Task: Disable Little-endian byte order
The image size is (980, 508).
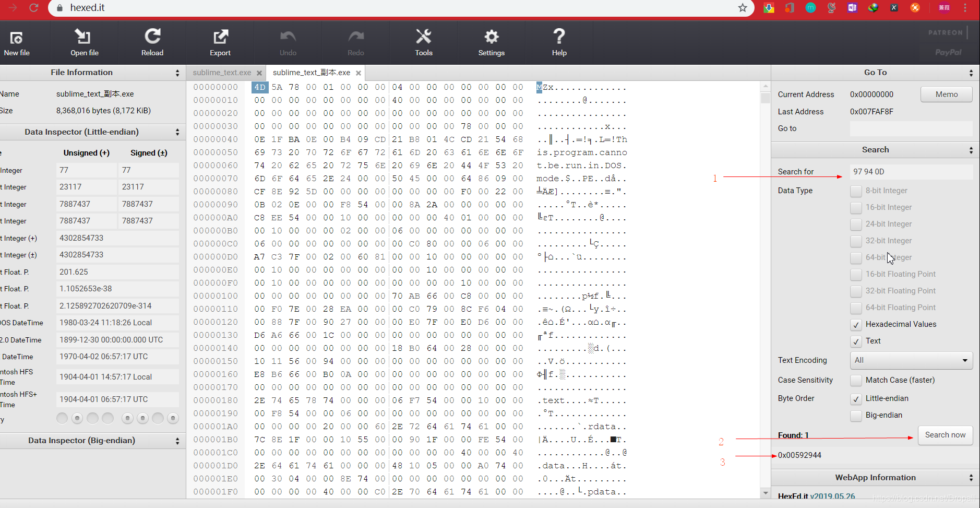Action: [x=856, y=399]
